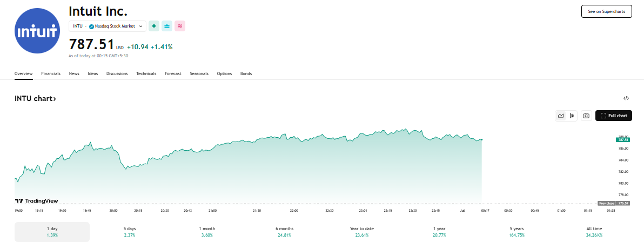Click the blue crown badge icon
Viewport: 644px width, 242px height.
167,26
